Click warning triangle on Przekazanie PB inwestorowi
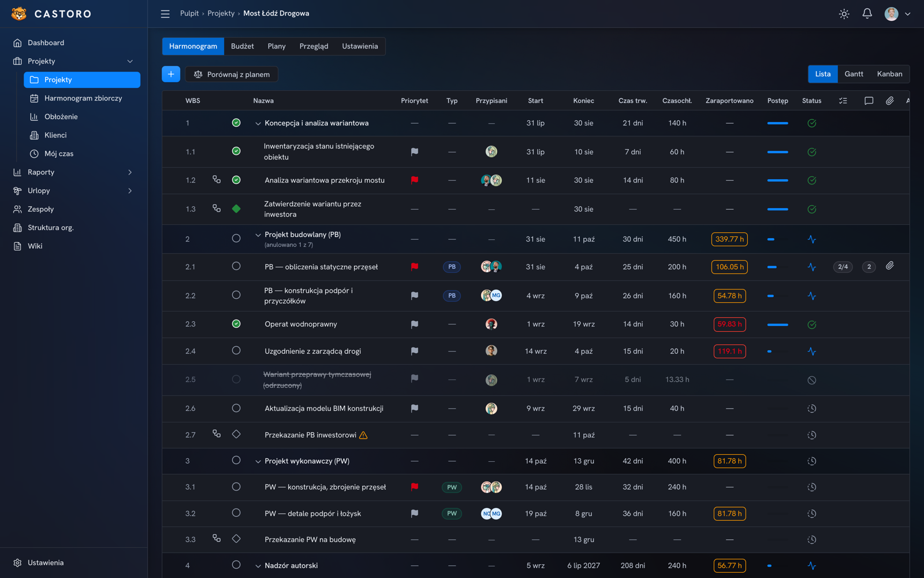Viewport: 924px width, 578px height. pos(363,435)
